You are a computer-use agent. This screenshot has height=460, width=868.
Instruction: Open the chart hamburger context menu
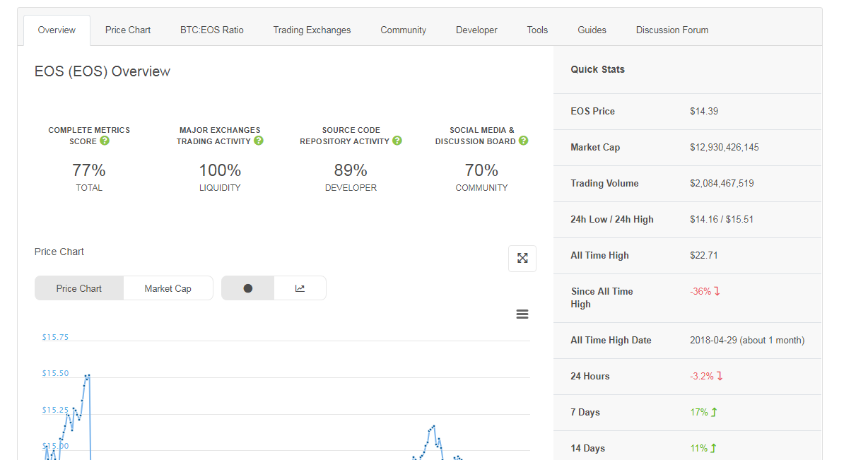pyautogui.click(x=522, y=314)
